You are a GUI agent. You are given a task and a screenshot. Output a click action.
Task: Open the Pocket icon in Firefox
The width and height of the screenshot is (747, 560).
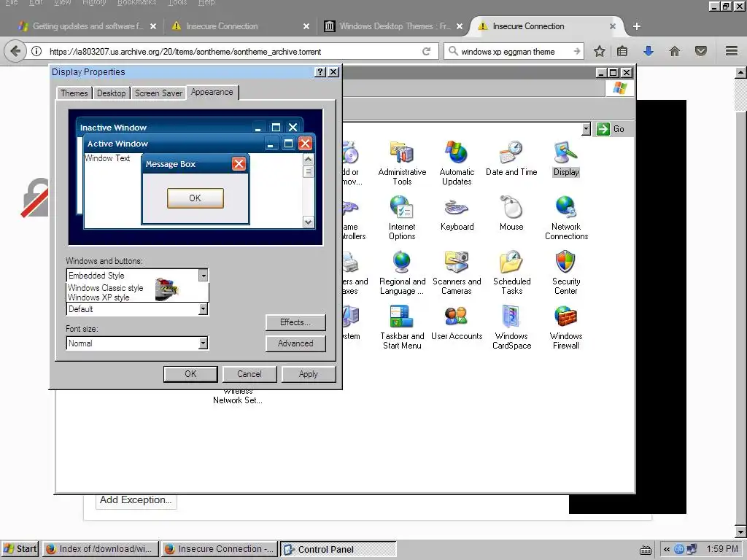700,51
